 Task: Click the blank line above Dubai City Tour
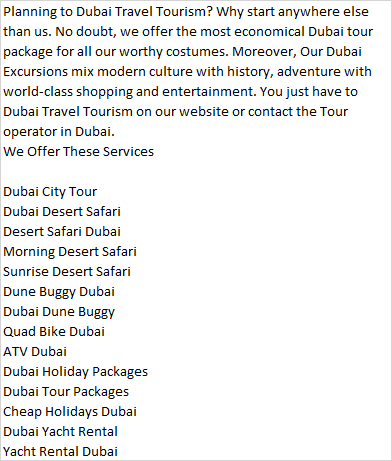(196, 172)
